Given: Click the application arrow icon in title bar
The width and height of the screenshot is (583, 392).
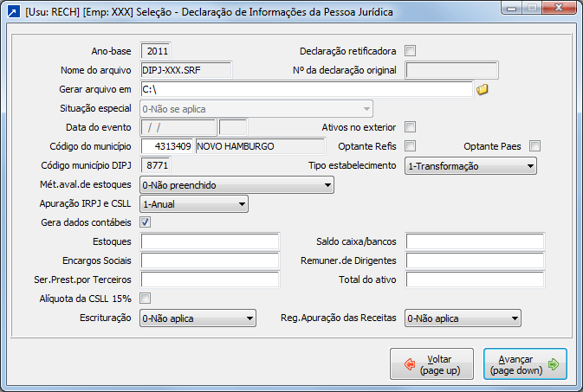Looking at the screenshot, I should click(14, 12).
